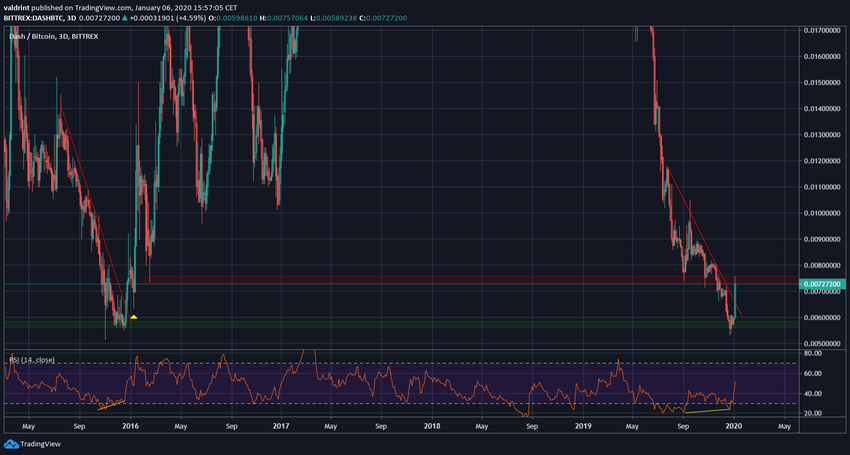This screenshot has width=850, height=455.
Task: Click the 0.01000000 price axis level
Action: (822, 213)
